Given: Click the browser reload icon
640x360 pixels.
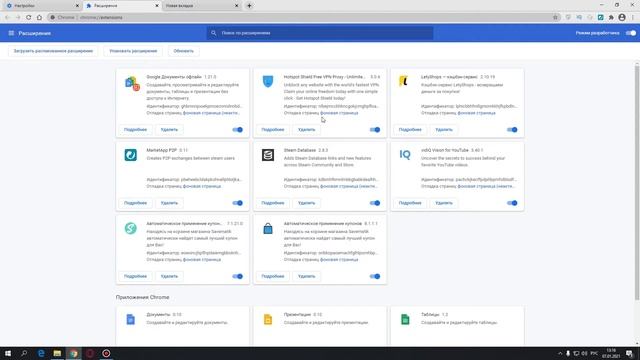Looking at the screenshot, I should click(x=29, y=18).
